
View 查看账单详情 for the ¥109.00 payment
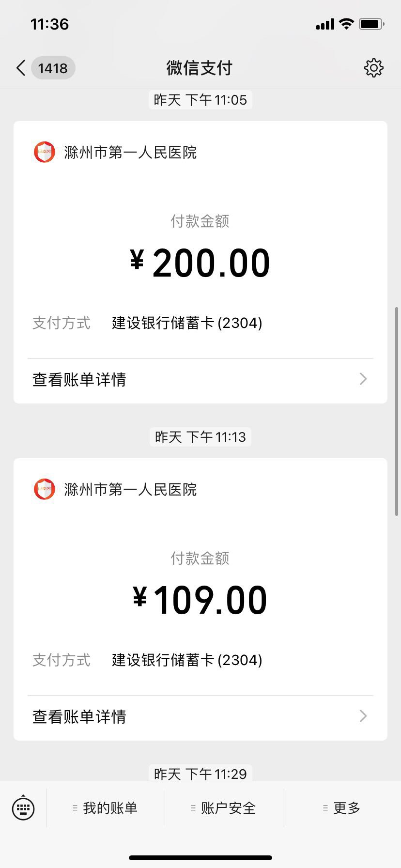[79, 716]
